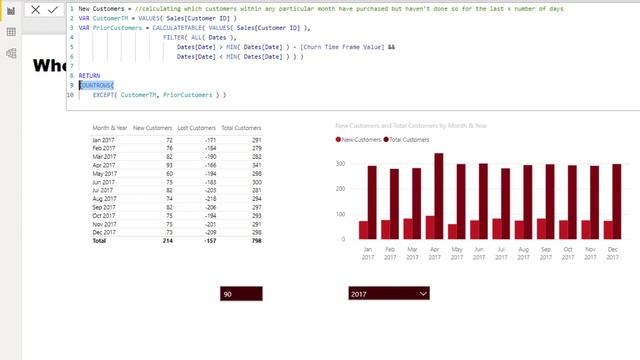This screenshot has width=640, height=360.
Task: Commit the formula with the checkmark icon
Action: tap(53, 10)
